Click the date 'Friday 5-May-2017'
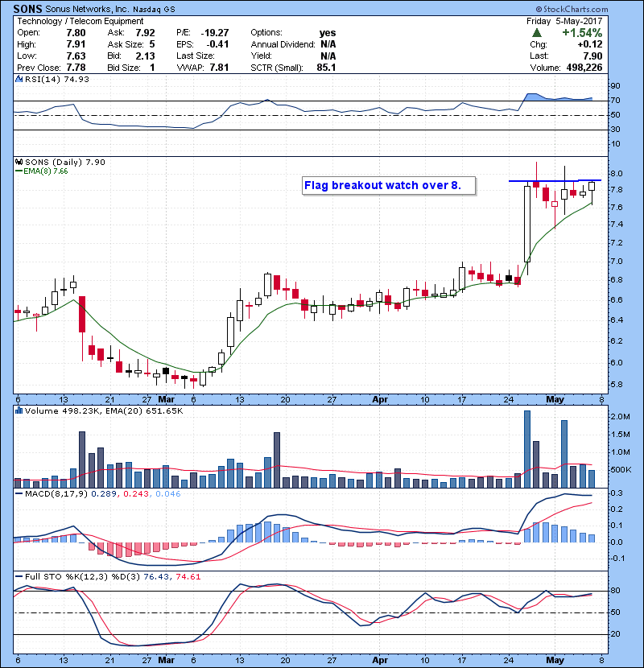Viewport: 644px width, 668px height. (564, 21)
